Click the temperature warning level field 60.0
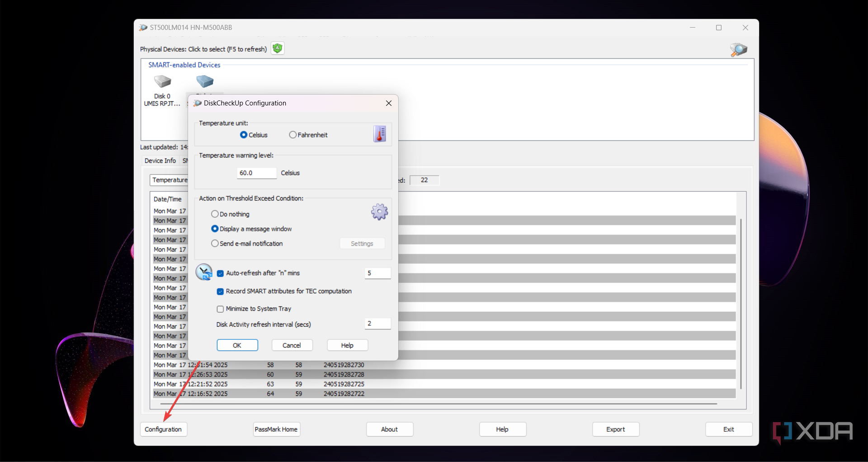The image size is (868, 462). pos(257,173)
